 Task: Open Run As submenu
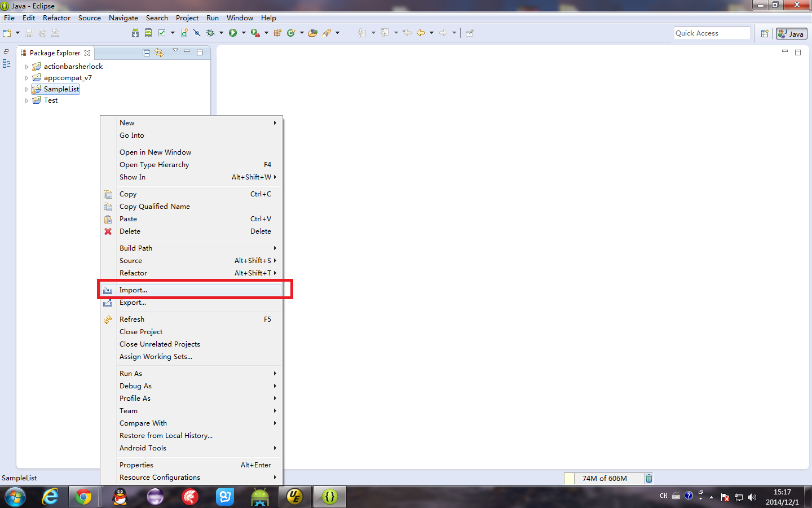click(192, 374)
